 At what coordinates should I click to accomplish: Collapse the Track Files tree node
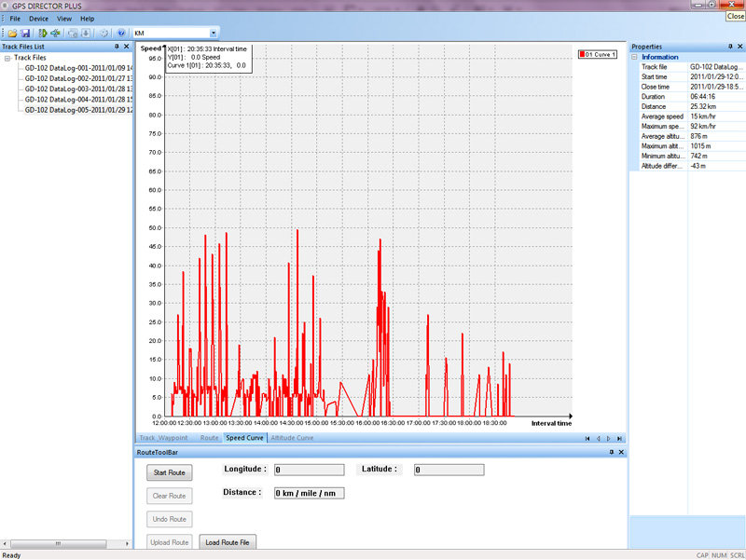pos(7,58)
